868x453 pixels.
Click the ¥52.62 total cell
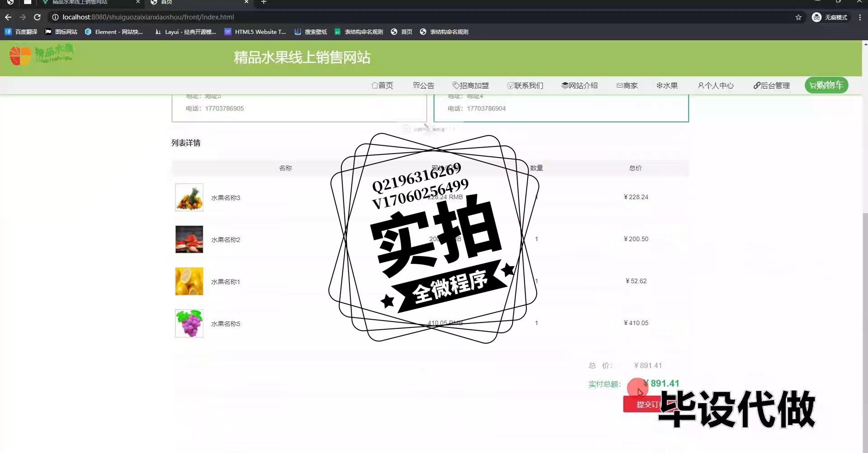click(x=636, y=281)
